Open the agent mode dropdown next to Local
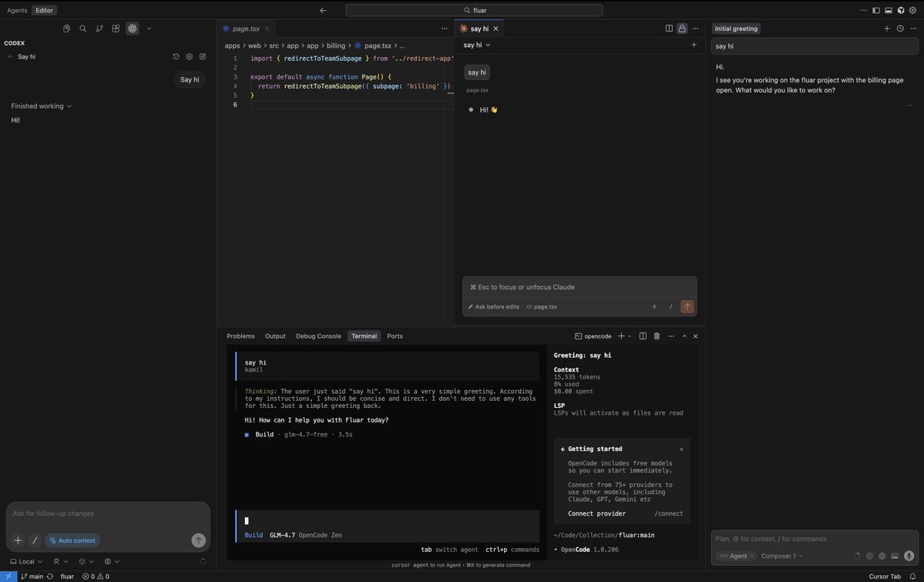Screen dimensions: 924x582 click(x=60, y=561)
